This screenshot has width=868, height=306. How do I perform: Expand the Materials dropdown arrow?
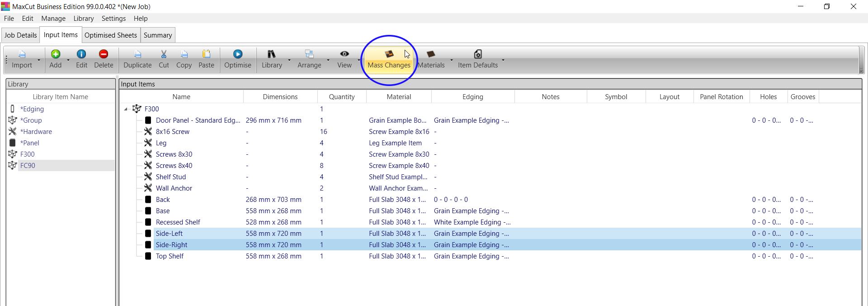tap(451, 60)
